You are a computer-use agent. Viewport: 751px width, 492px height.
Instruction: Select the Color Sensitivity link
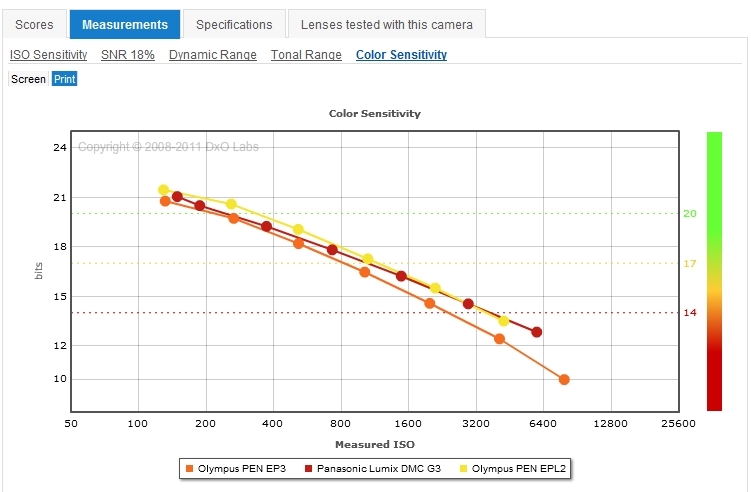pos(401,55)
